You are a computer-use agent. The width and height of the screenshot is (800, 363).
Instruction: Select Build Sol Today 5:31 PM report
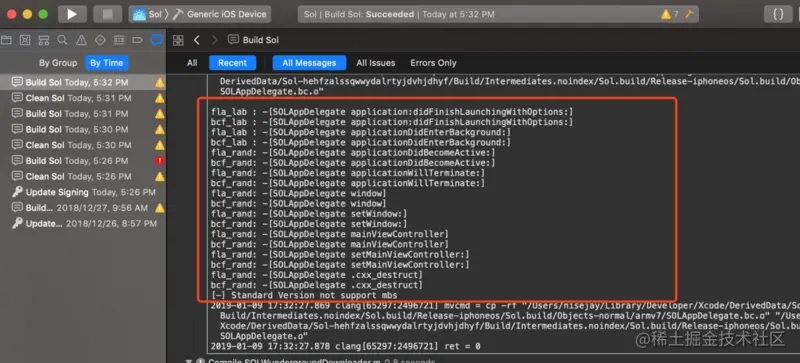[83, 113]
